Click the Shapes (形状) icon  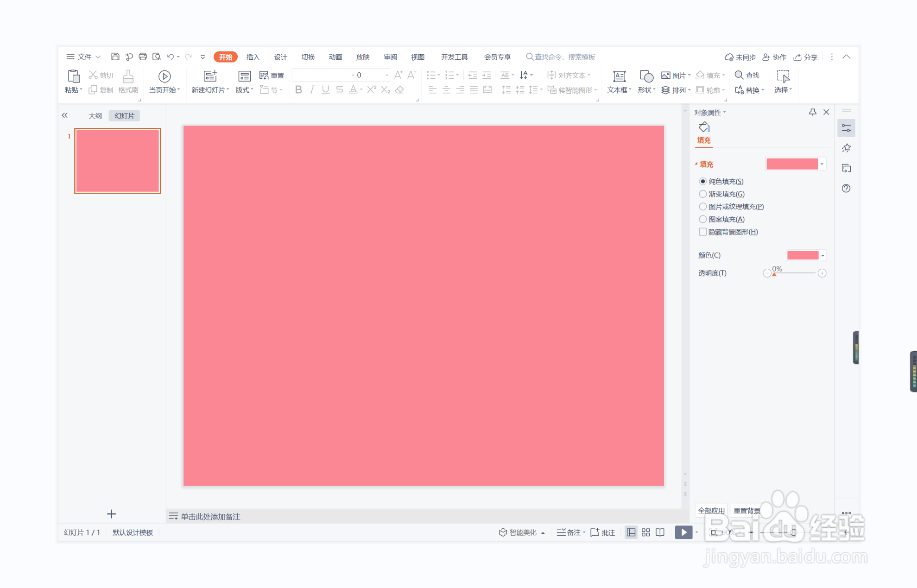[646, 76]
